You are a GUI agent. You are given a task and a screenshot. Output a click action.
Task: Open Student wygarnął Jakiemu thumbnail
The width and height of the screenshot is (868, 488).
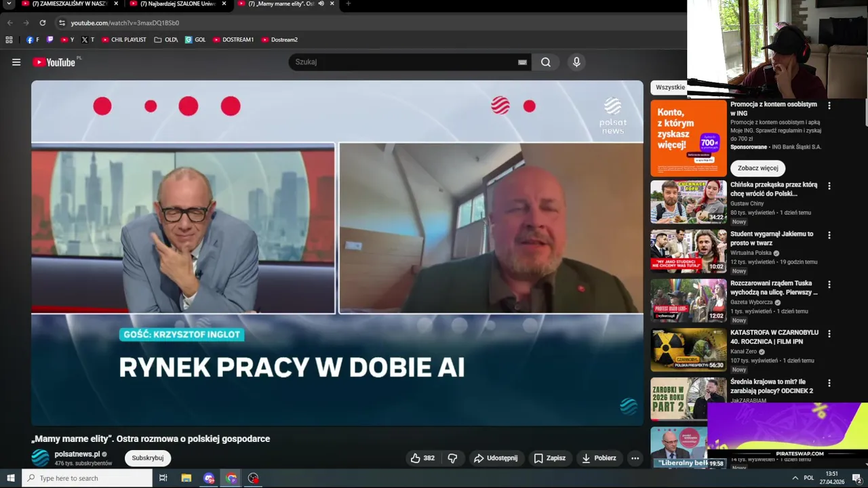(688, 251)
